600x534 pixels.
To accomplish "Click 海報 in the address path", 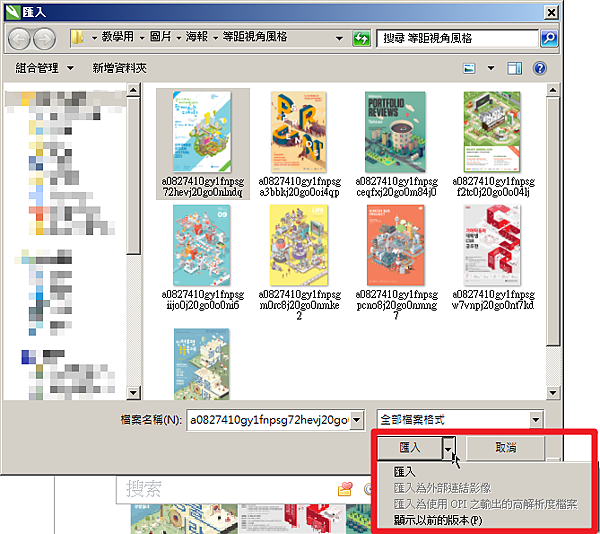I will (x=197, y=37).
